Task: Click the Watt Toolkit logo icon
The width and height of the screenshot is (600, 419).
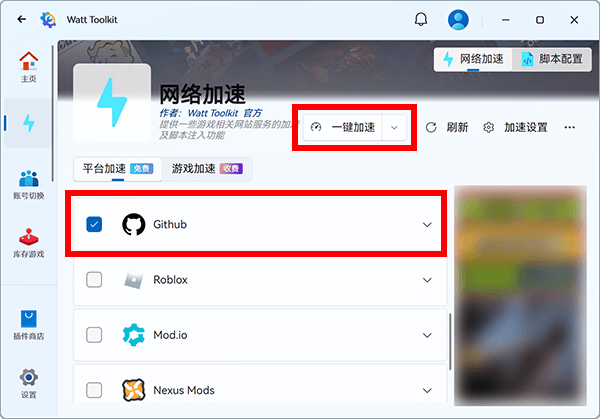Action: click(48, 19)
